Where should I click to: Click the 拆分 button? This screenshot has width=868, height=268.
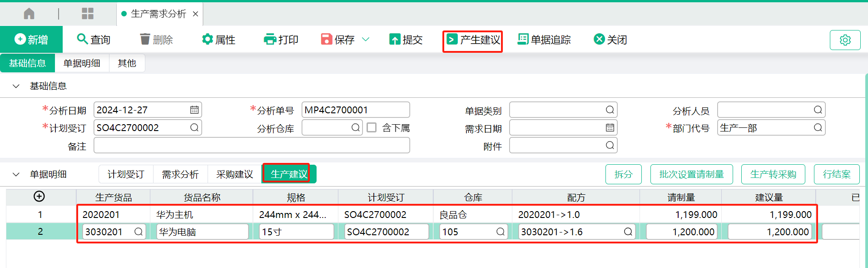tap(624, 174)
